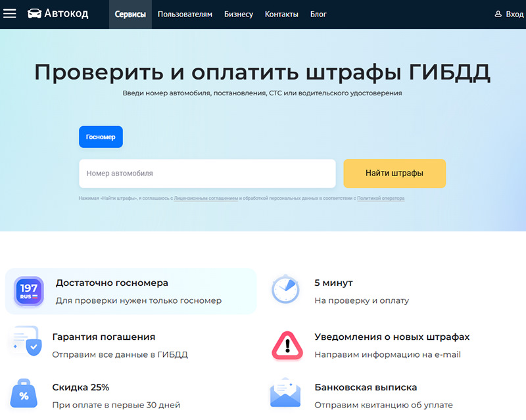Click text При оплате в первые 30 дней
The image size is (526, 420).
point(116,405)
